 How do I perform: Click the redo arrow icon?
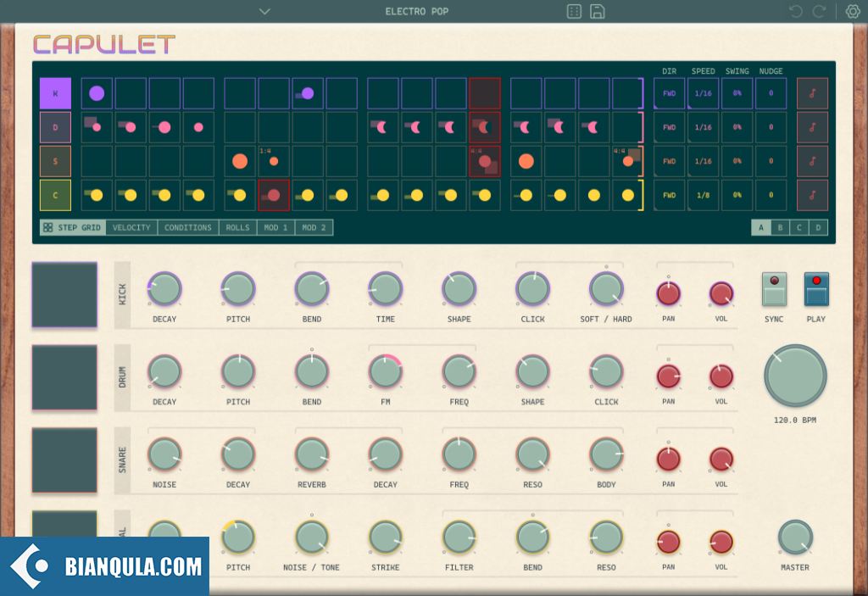[x=820, y=12]
